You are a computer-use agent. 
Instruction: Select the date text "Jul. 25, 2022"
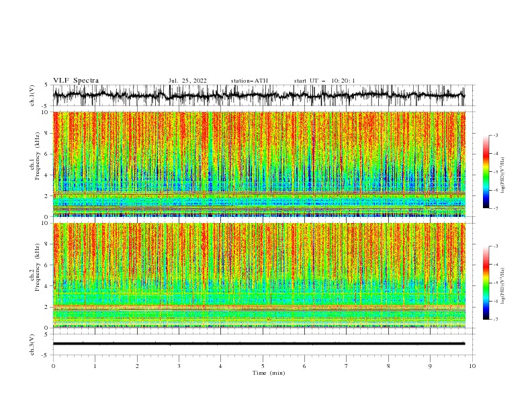click(x=187, y=81)
